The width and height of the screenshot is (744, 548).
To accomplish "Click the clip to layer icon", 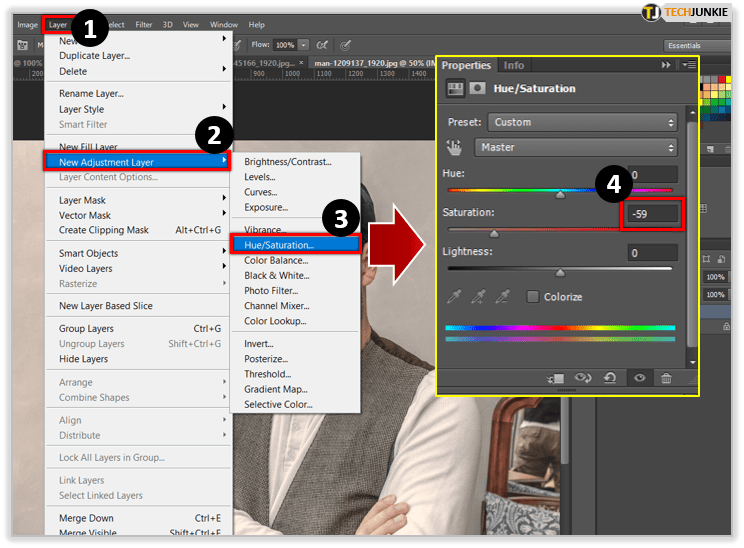I will coord(556,378).
